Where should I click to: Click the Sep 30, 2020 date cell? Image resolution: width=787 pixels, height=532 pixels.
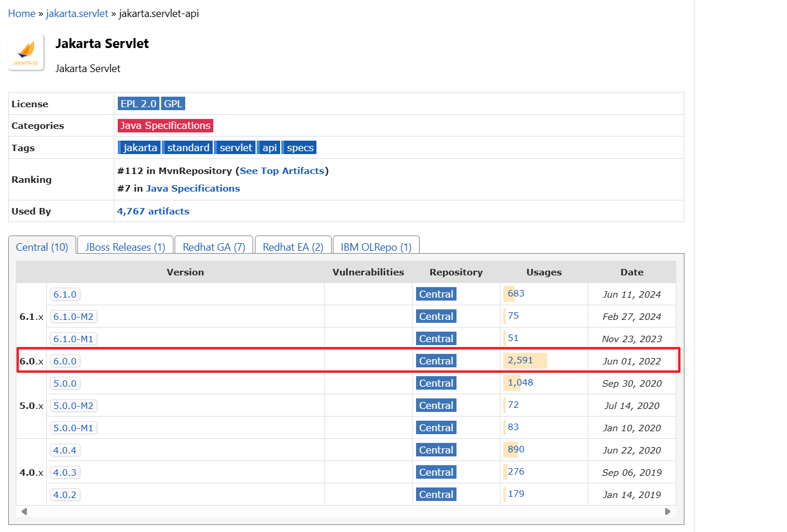tap(632, 384)
